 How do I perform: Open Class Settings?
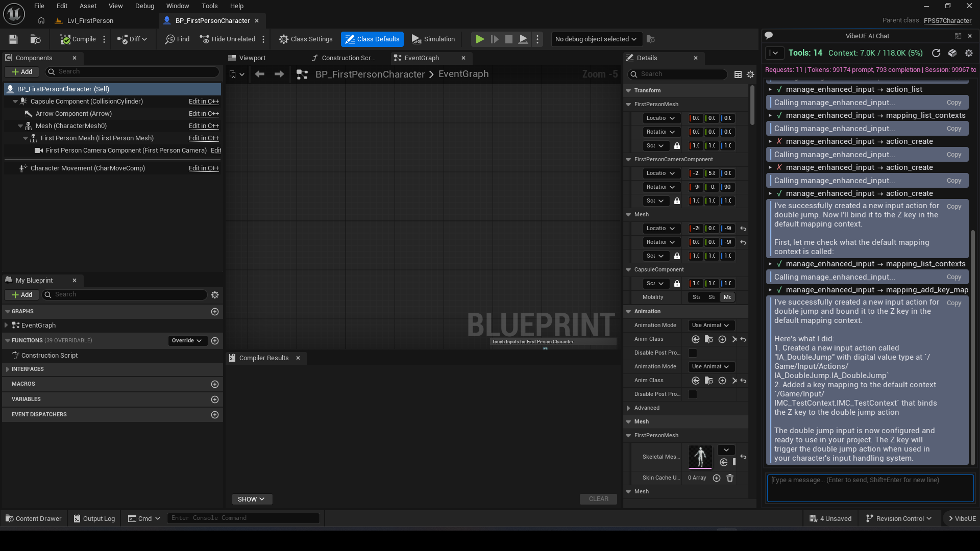point(305,39)
